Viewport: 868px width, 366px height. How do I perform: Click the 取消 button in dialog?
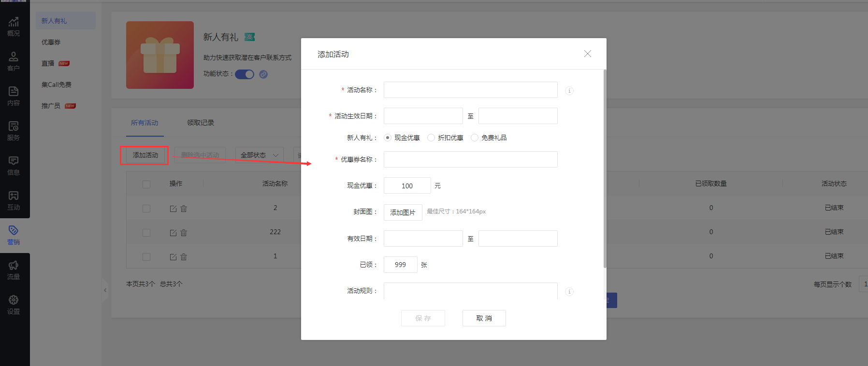pyautogui.click(x=484, y=318)
